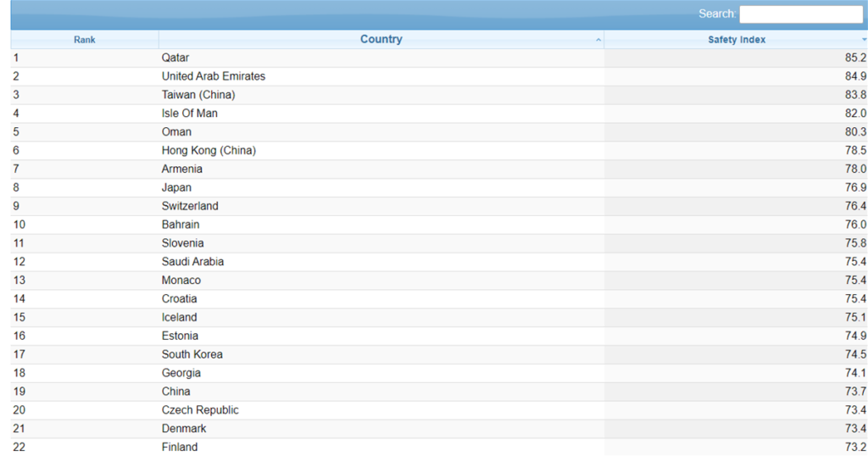868x456 pixels.
Task: Click Finland's safety index 73.2
Action: click(855, 448)
